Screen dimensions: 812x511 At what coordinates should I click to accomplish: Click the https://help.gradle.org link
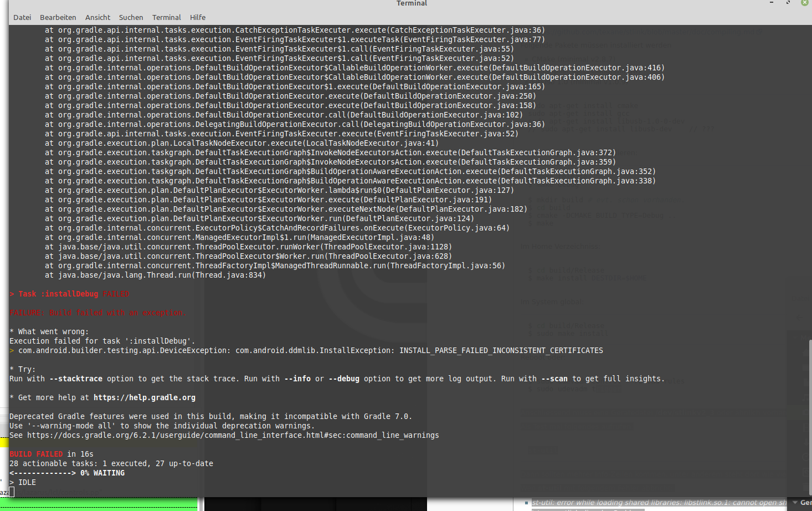(144, 397)
